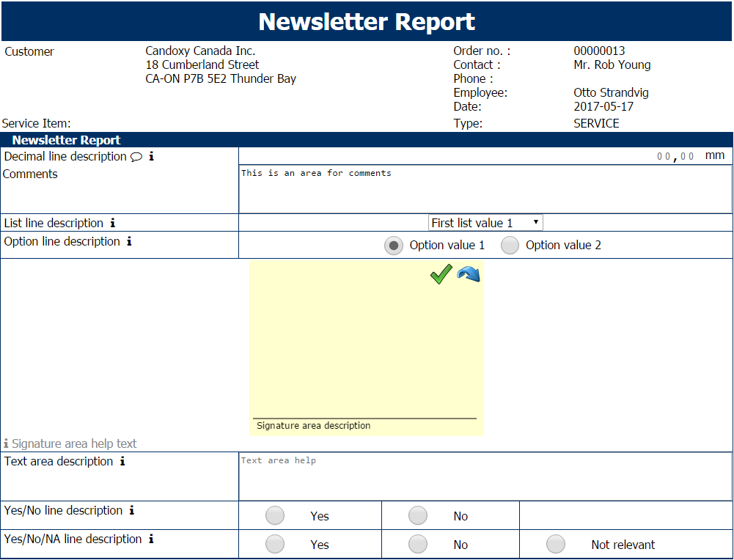Show info for Option line description
The height and width of the screenshot is (560, 734).
point(129,242)
